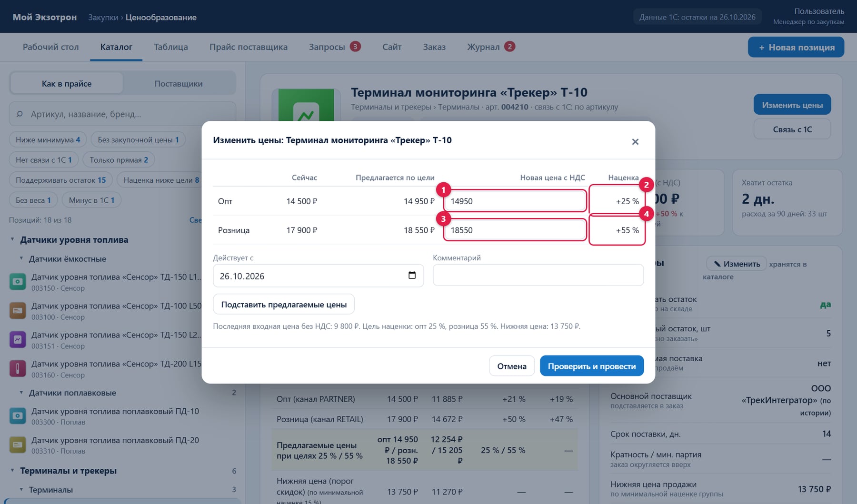Collapse the Датчики ёмкостные subgroup
This screenshot has height=504, width=857.
[21, 258]
